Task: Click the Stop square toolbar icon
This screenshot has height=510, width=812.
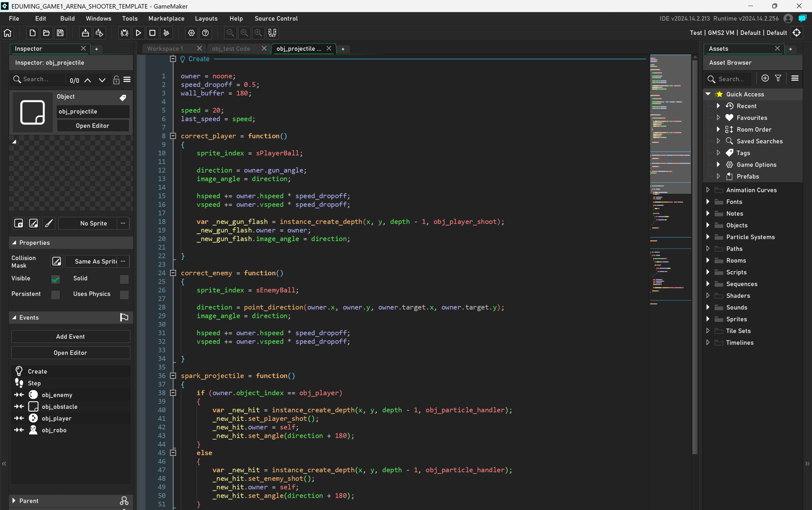Action: coord(152,33)
